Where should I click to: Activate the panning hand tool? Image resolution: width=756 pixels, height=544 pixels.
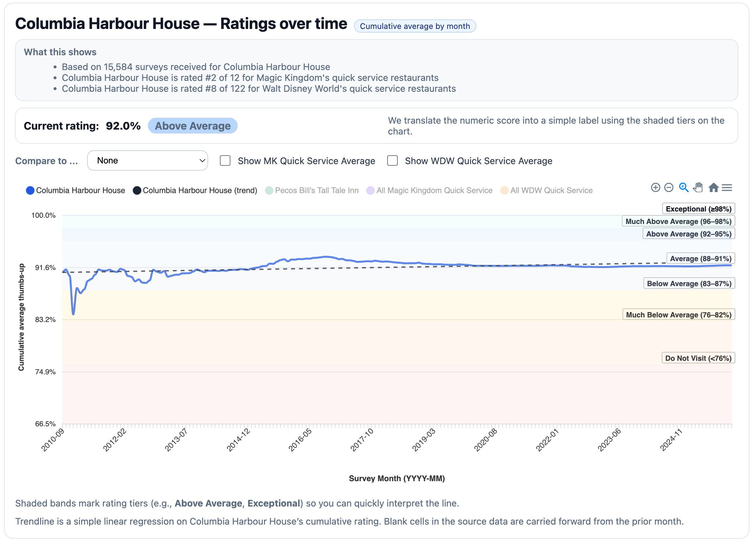(x=698, y=187)
